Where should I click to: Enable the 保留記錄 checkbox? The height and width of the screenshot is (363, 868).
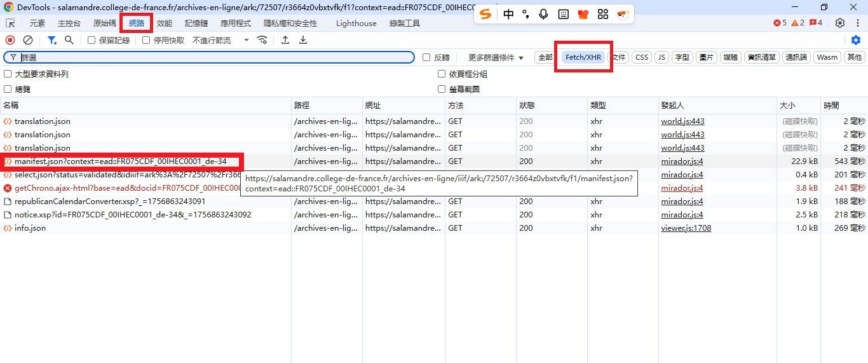tap(92, 40)
